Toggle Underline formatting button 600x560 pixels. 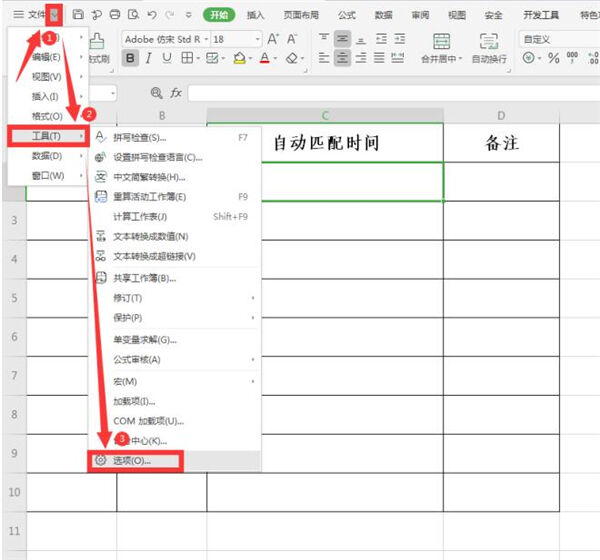(166, 58)
